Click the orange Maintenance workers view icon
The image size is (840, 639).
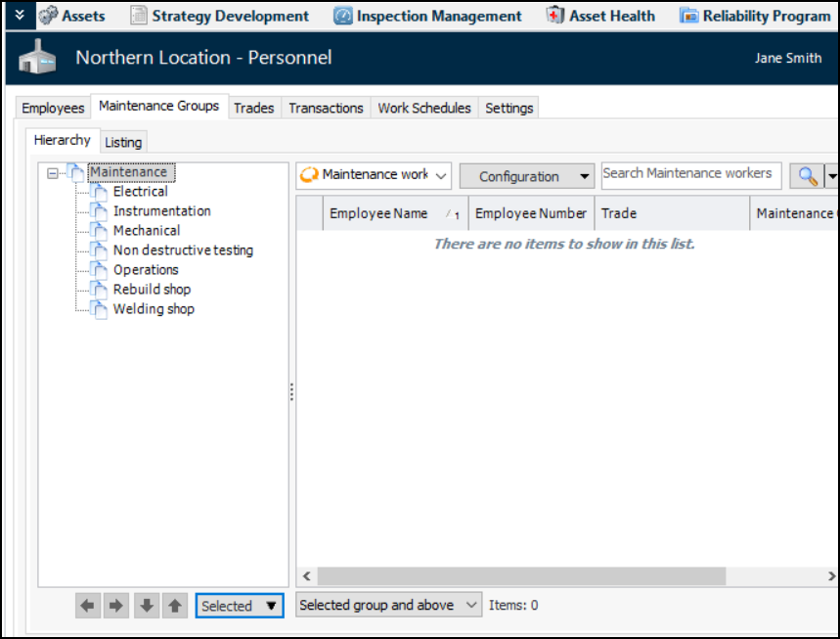[x=309, y=175]
